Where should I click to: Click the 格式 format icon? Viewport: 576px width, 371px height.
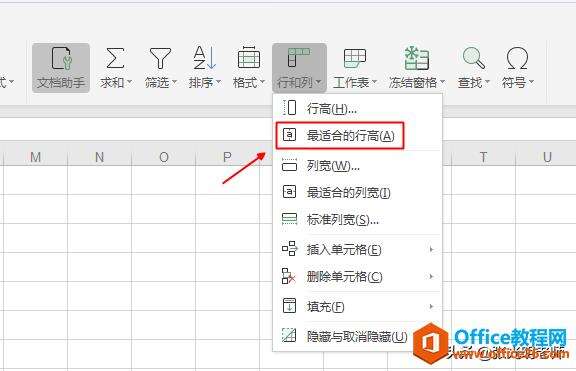coord(249,58)
